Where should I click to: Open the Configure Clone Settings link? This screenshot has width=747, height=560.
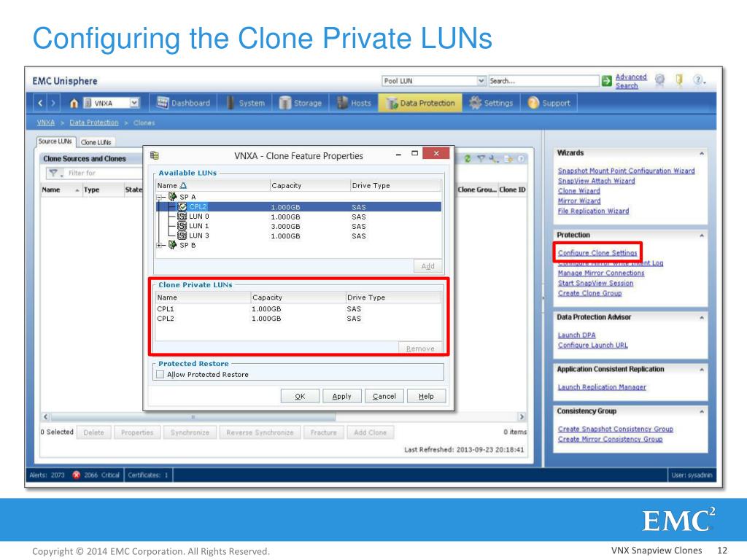pyautogui.click(x=597, y=253)
